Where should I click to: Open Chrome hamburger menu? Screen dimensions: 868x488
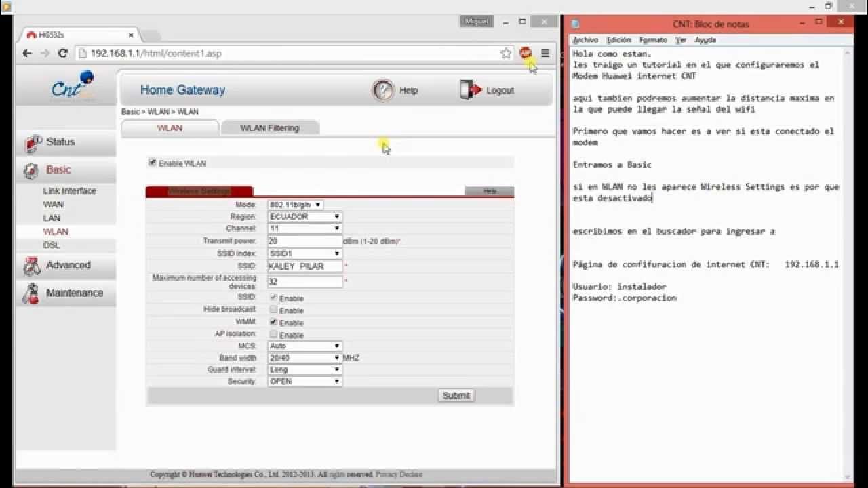(545, 54)
